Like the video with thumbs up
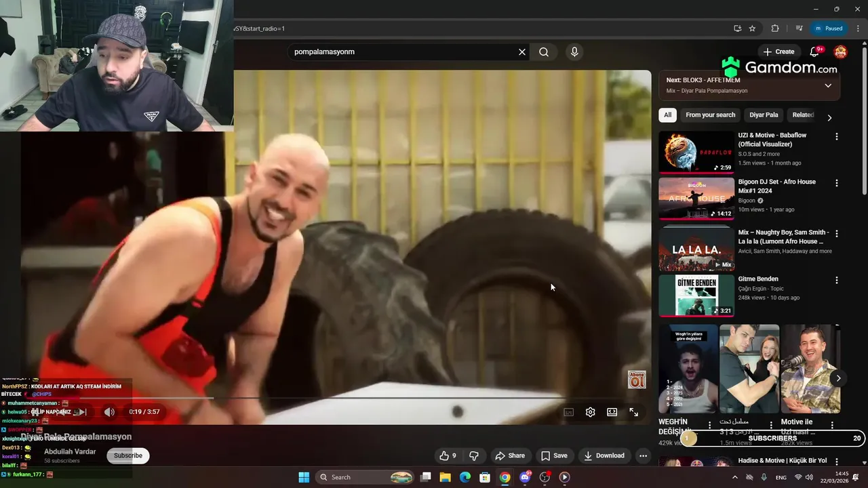The height and width of the screenshot is (488, 868). coord(448,455)
